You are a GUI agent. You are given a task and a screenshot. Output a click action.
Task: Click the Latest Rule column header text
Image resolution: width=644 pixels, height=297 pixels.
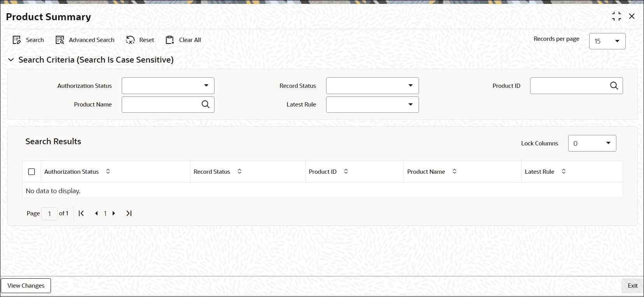pyautogui.click(x=540, y=172)
